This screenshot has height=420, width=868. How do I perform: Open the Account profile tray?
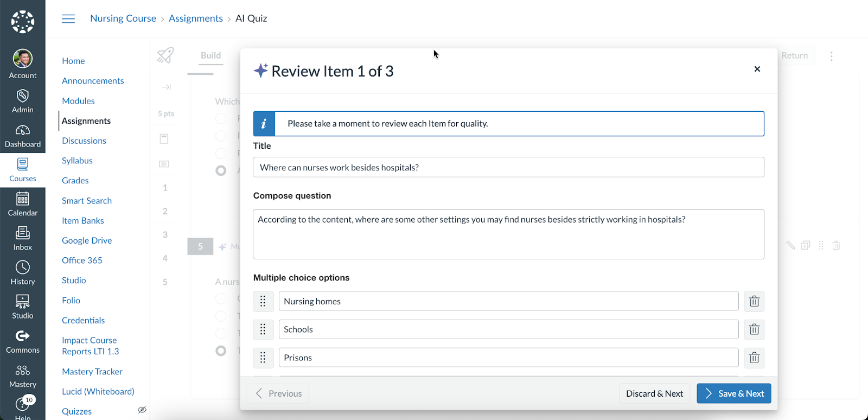[23, 64]
